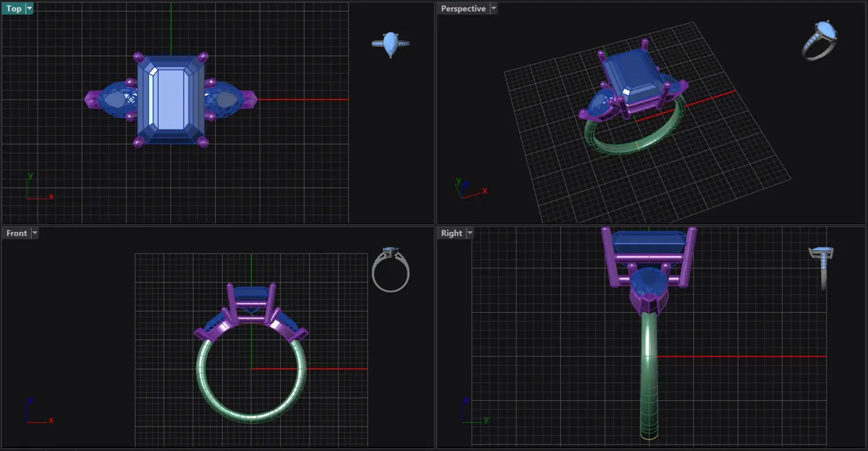Image resolution: width=868 pixels, height=451 pixels.
Task: Click the world axis icon in Right viewport
Action: 475,411
